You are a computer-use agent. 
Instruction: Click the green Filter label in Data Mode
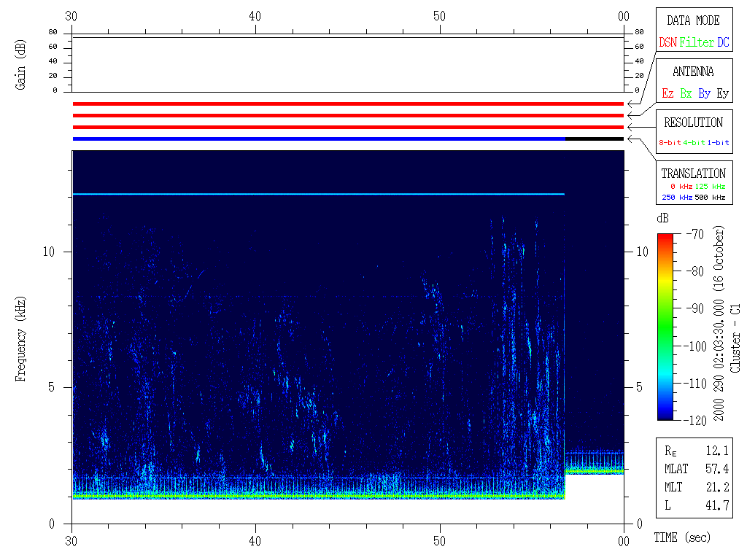coord(697,43)
